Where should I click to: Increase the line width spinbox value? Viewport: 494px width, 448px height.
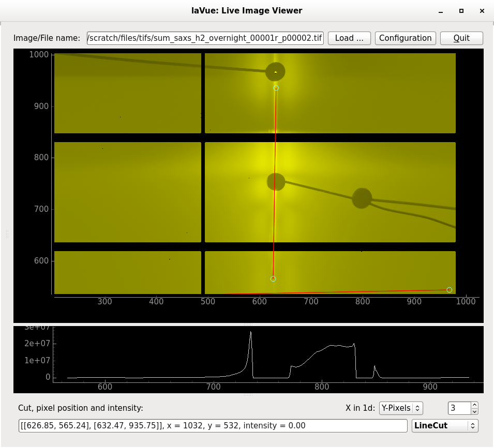point(474,405)
